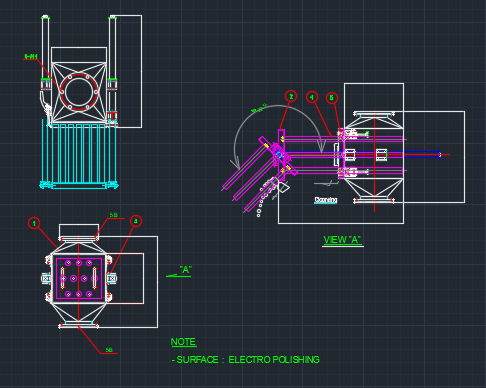486x388 pixels.
Task: Select the upper 5B leader label
Action: pos(114,215)
